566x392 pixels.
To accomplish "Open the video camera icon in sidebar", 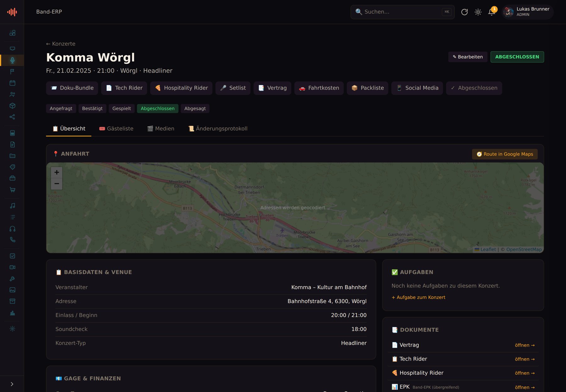I will (x=12, y=267).
